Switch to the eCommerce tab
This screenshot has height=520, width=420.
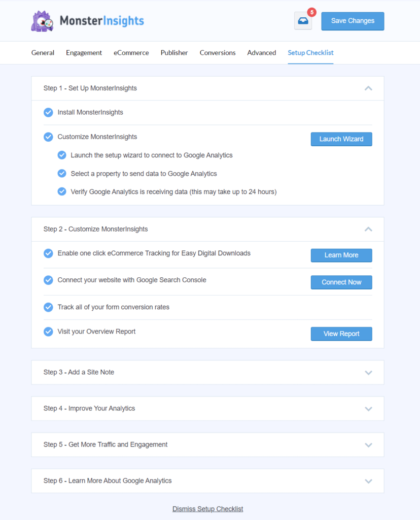pyautogui.click(x=131, y=52)
